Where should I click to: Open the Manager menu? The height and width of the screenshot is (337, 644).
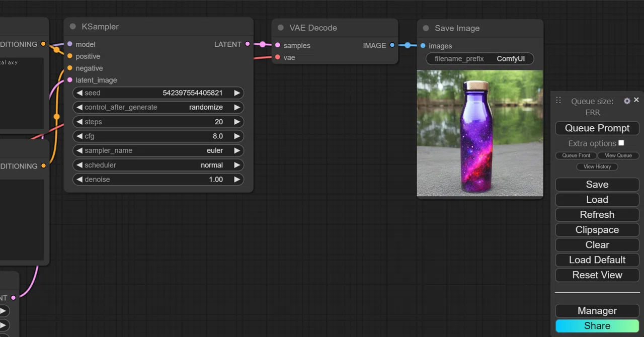(x=597, y=311)
